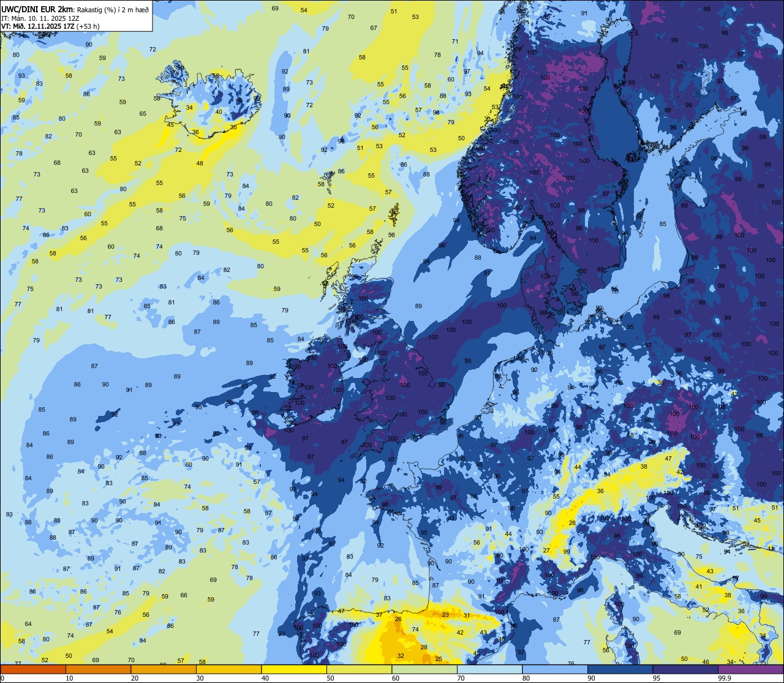784x683 pixels.
Task: Click the 'IT: Mán. 10. 11. 2025 12Z' line
Action: [x=40, y=18]
